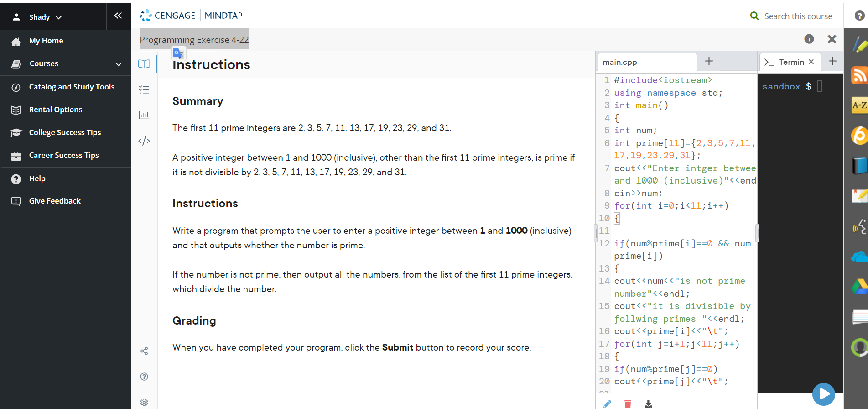Open the My Home page
This screenshot has width=868, height=409.
46,41
